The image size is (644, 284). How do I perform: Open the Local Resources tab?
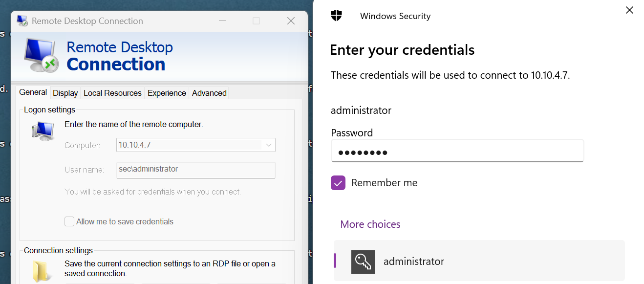coord(112,93)
